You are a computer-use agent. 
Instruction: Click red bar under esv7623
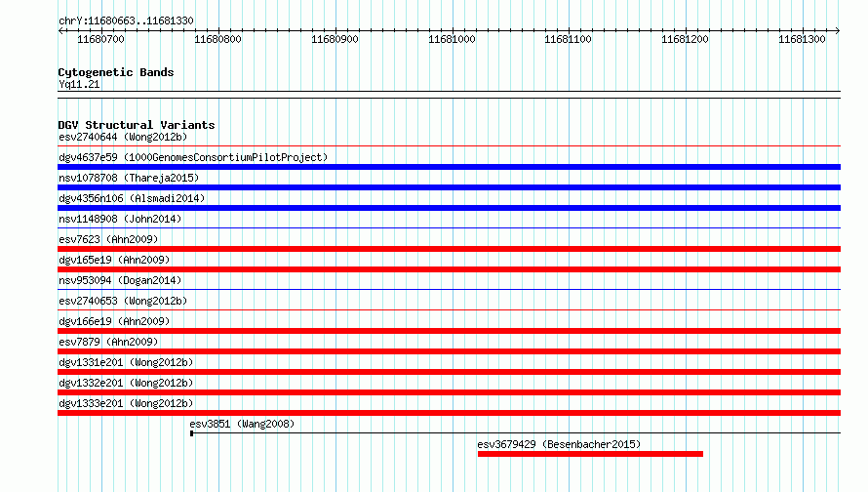point(449,249)
